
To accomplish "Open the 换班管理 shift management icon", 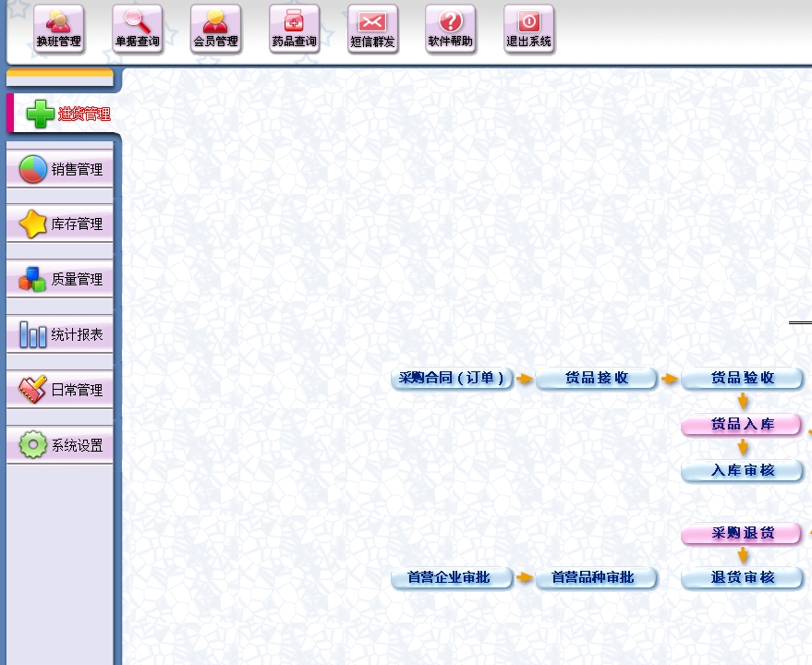I will pos(58,29).
